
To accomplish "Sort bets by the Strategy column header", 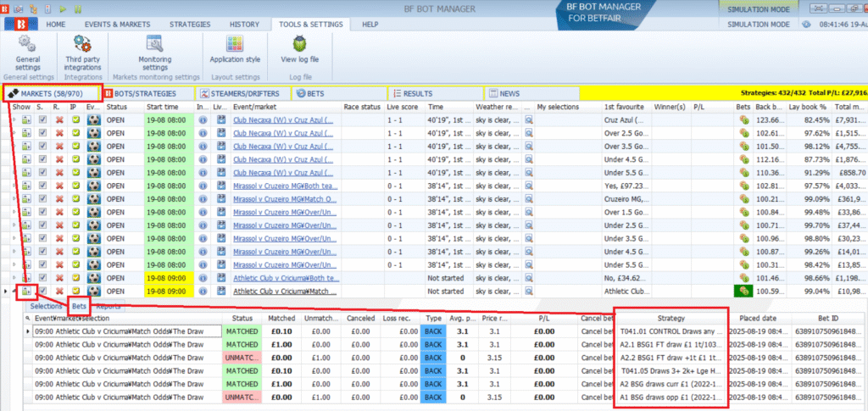I will [x=671, y=318].
